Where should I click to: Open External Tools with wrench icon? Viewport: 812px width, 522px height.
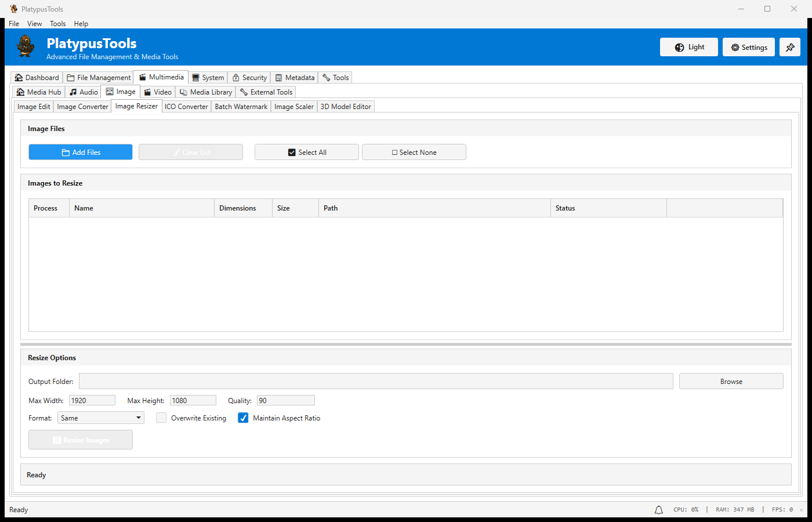[x=244, y=92]
